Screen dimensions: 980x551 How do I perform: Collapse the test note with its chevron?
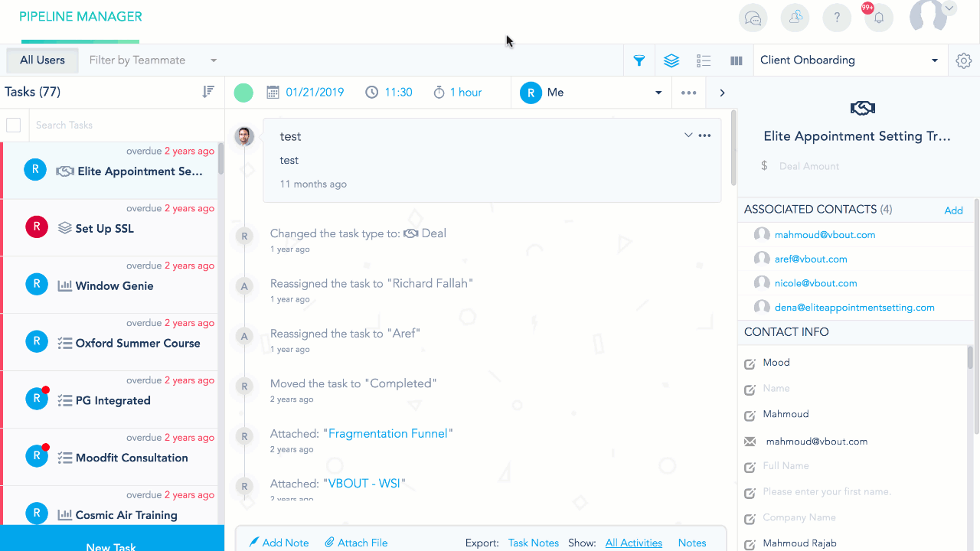688,135
